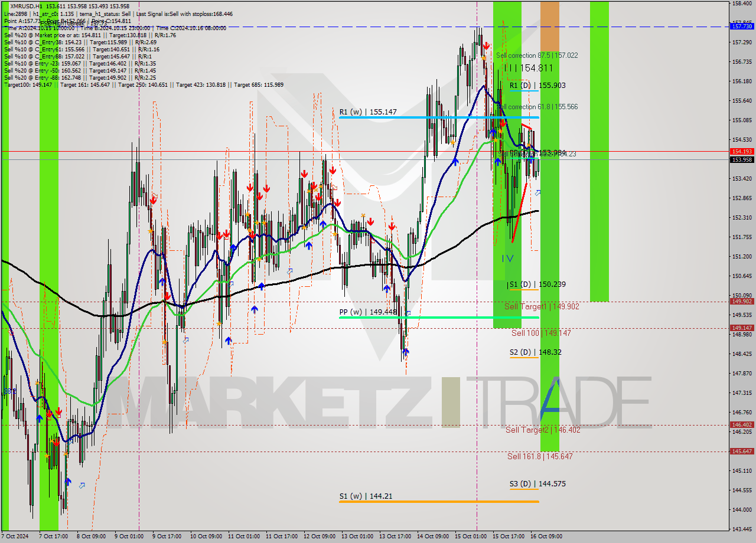Select the '9 Oct 17:00' time axis label
The image size is (756, 543).
click(167, 537)
